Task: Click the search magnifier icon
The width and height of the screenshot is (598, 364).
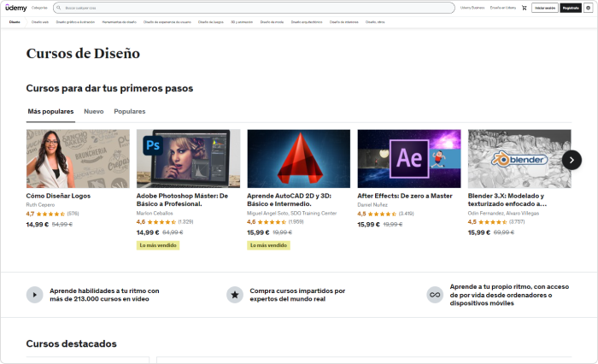Action: click(x=59, y=8)
